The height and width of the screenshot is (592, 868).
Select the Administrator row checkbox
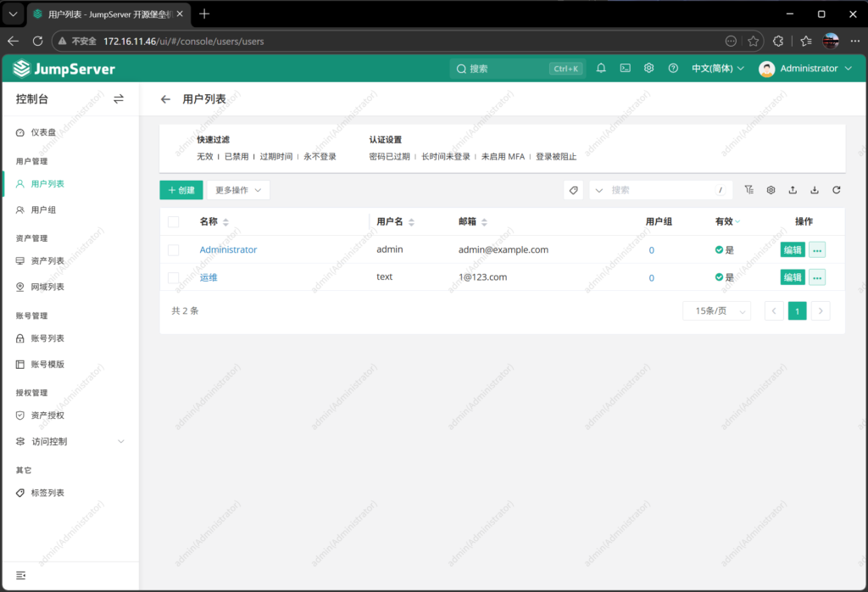tap(174, 250)
